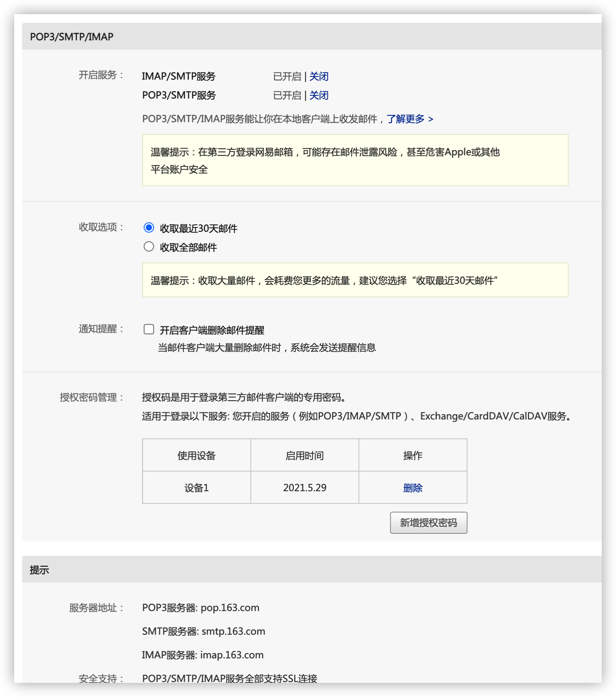616x697 pixels.
Task: Click the 开启服务 label
Action: click(101, 75)
